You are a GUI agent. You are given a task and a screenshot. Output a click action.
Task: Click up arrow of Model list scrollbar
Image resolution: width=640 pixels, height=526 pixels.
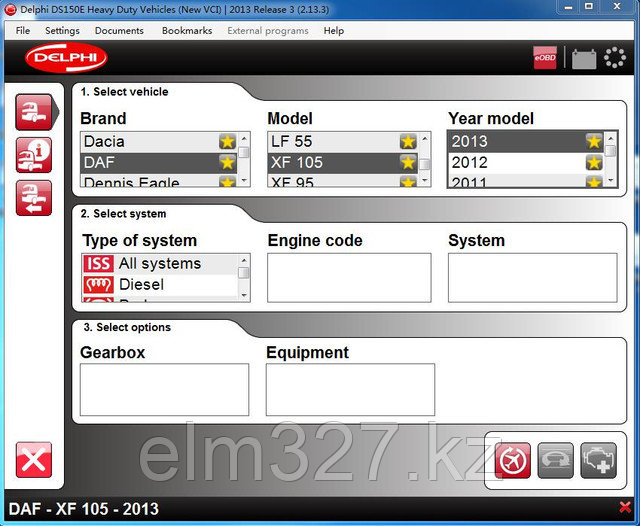tap(425, 138)
